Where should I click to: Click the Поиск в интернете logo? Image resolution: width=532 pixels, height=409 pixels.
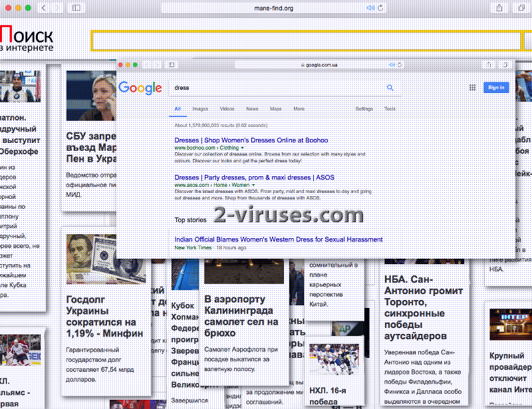pyautogui.click(x=27, y=39)
